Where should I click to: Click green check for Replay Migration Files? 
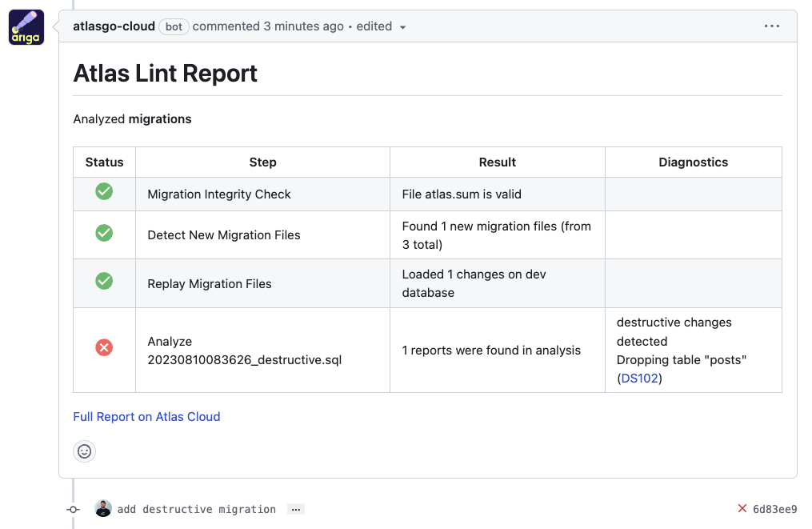click(x=104, y=281)
